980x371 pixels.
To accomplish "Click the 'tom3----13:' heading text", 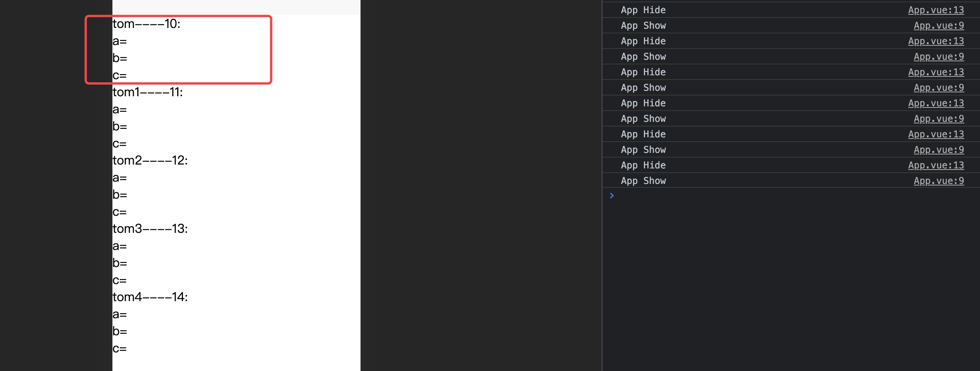I will click(x=150, y=229).
